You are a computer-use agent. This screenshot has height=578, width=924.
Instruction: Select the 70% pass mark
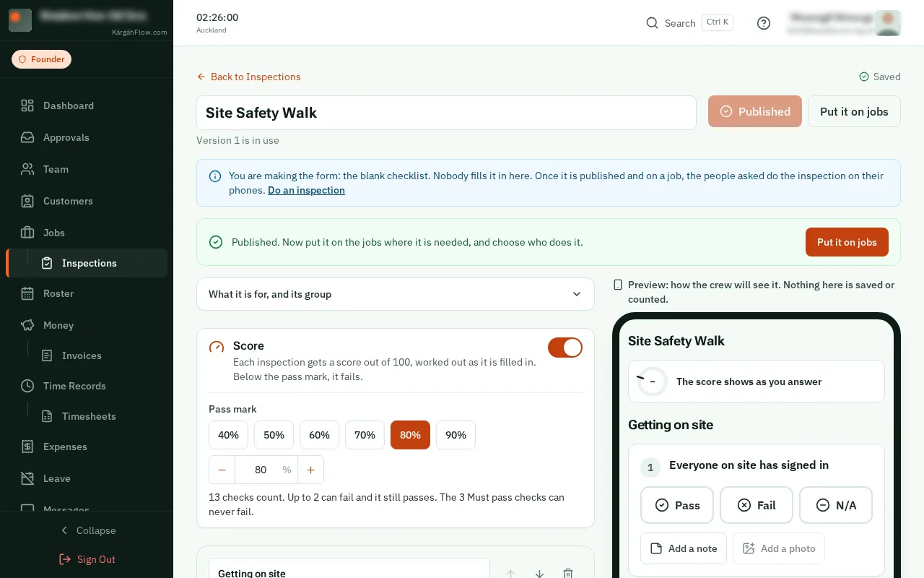(x=365, y=435)
